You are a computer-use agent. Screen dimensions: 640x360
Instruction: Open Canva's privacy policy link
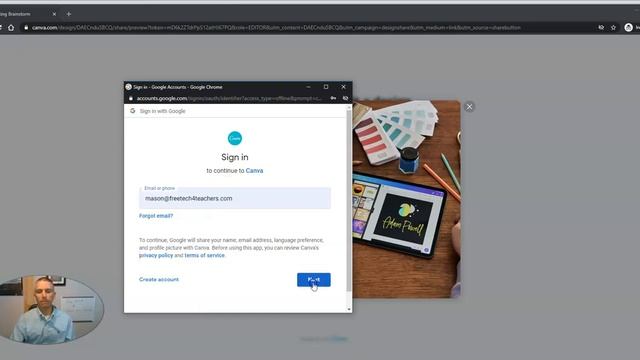click(156, 256)
